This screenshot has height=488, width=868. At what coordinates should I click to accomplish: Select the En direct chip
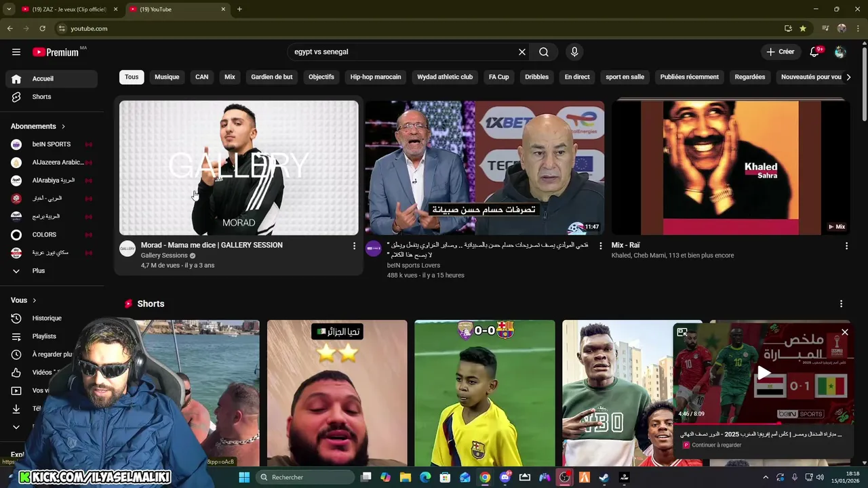coord(577,77)
